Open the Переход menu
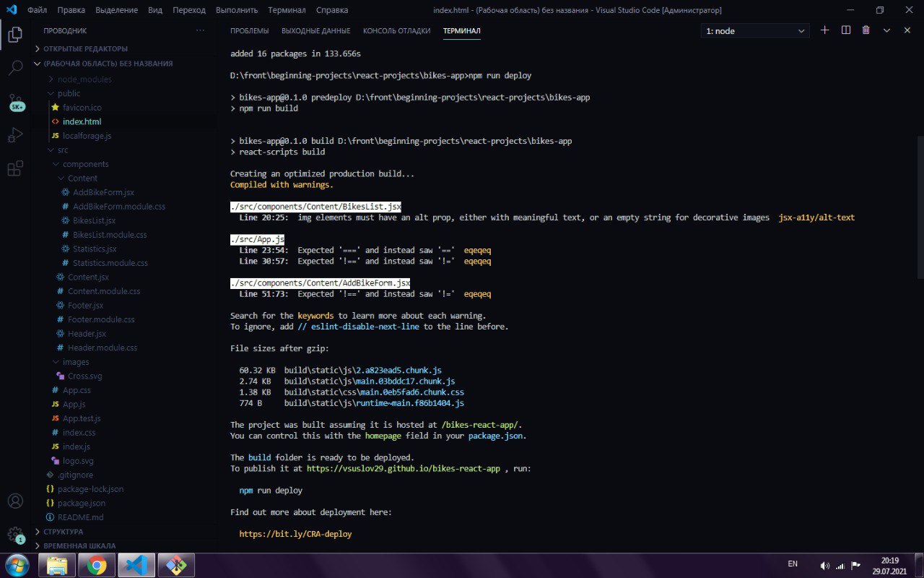 pos(189,10)
